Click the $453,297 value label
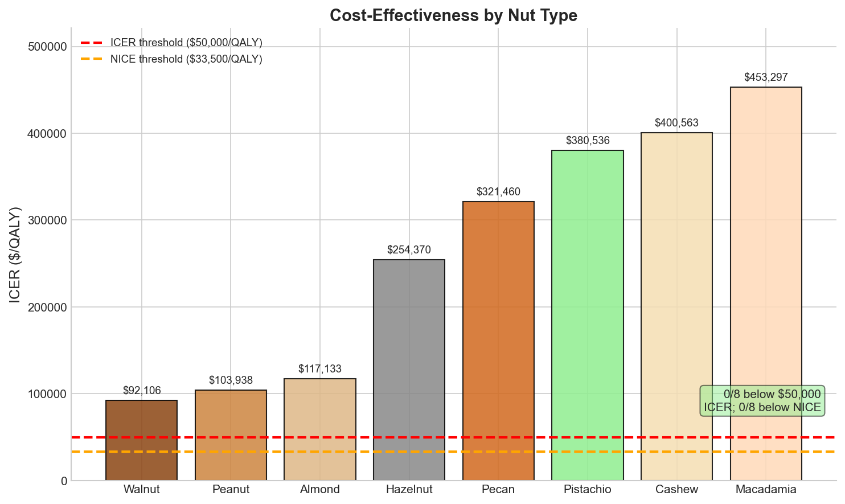The width and height of the screenshot is (845, 504). (x=766, y=77)
